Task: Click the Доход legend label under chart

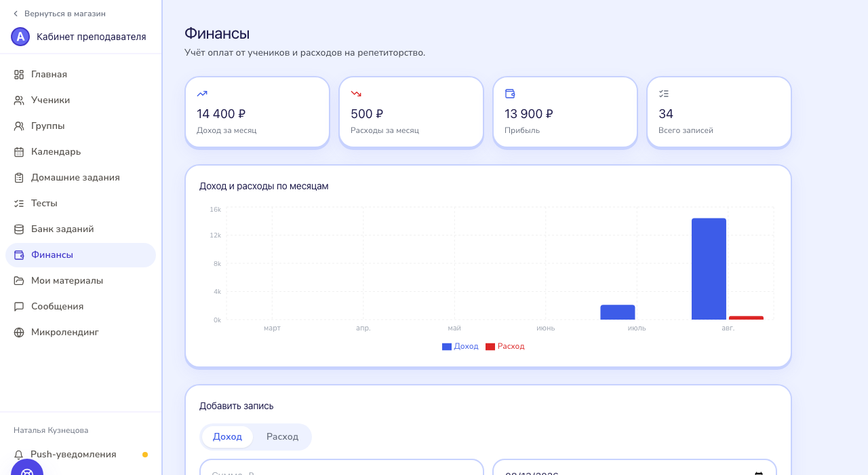Action: (466, 346)
